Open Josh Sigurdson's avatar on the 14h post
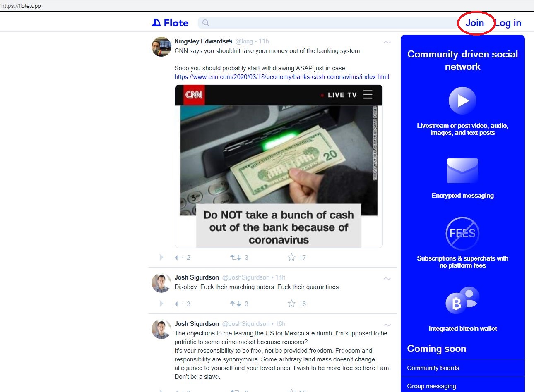534x392 pixels. tap(161, 283)
